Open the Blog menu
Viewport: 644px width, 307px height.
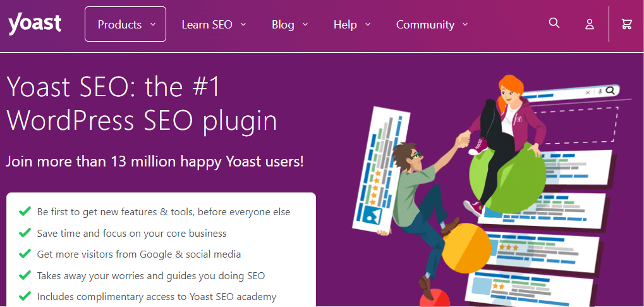tap(289, 25)
